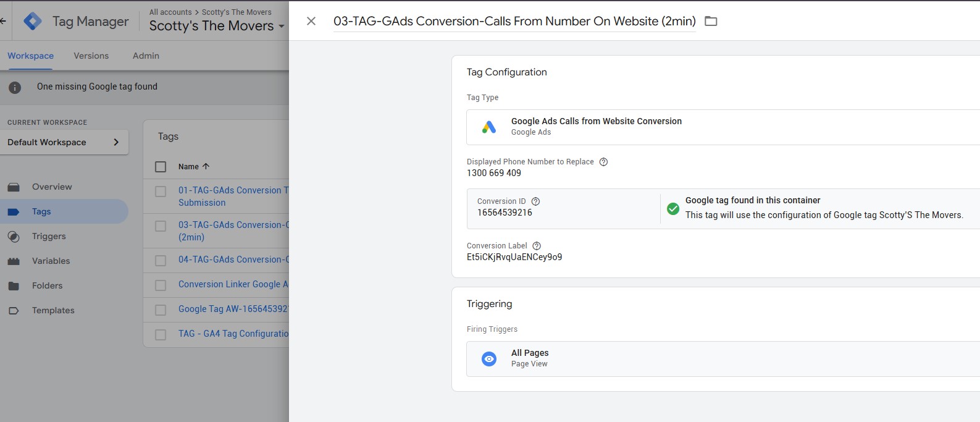
Task: Click the Overview sidebar icon
Action: (x=14, y=187)
